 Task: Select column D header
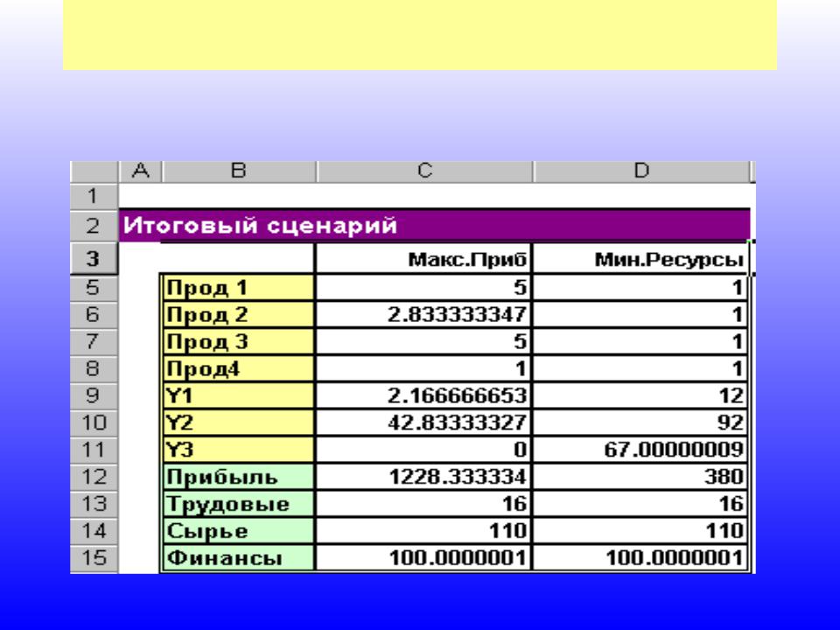(x=641, y=171)
